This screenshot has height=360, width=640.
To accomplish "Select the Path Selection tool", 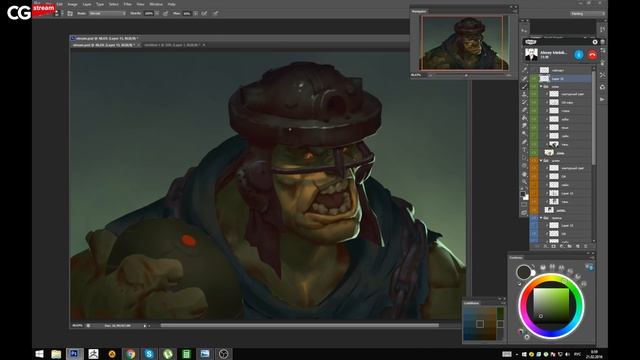I will [524, 157].
